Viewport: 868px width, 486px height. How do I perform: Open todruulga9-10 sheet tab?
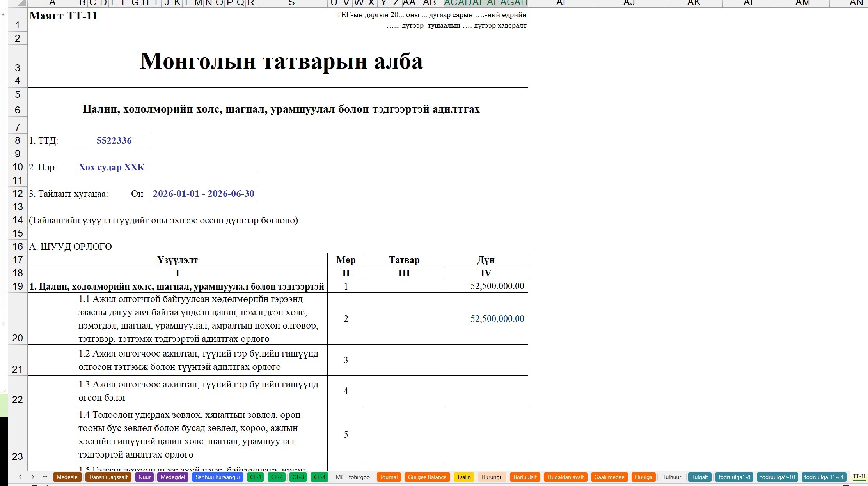[777, 477]
